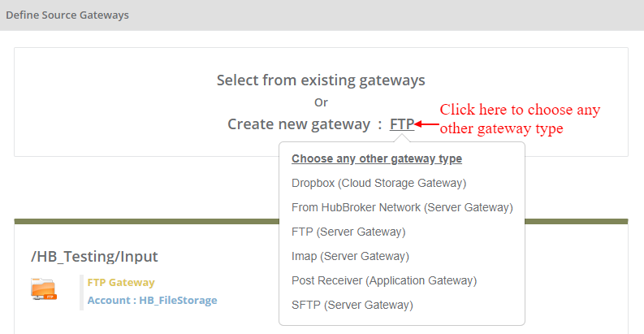This screenshot has height=334, width=644.
Task: Select From HubBroker Network (Server Gateway)
Action: (x=402, y=207)
